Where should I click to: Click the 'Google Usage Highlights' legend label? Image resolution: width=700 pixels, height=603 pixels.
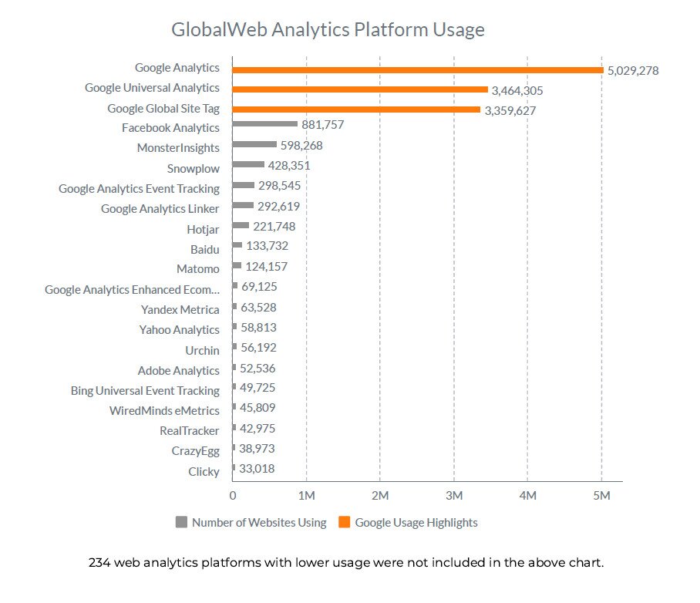(416, 523)
